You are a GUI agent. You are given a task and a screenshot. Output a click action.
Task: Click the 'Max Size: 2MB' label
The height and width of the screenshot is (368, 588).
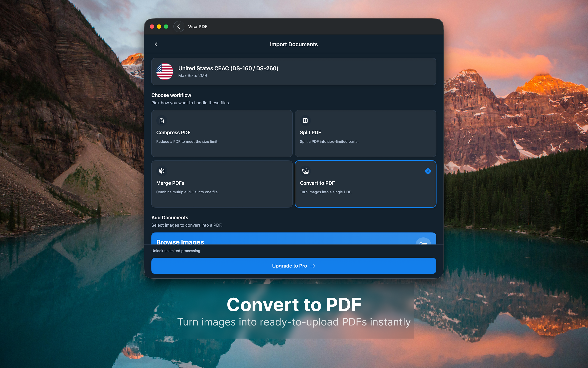coord(193,75)
